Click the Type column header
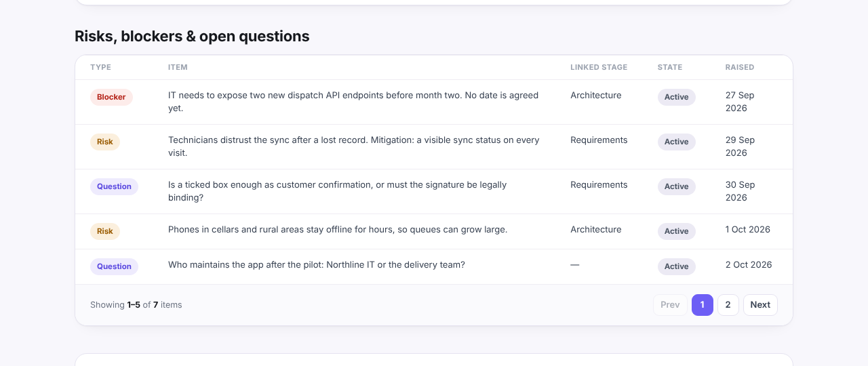 pos(100,67)
